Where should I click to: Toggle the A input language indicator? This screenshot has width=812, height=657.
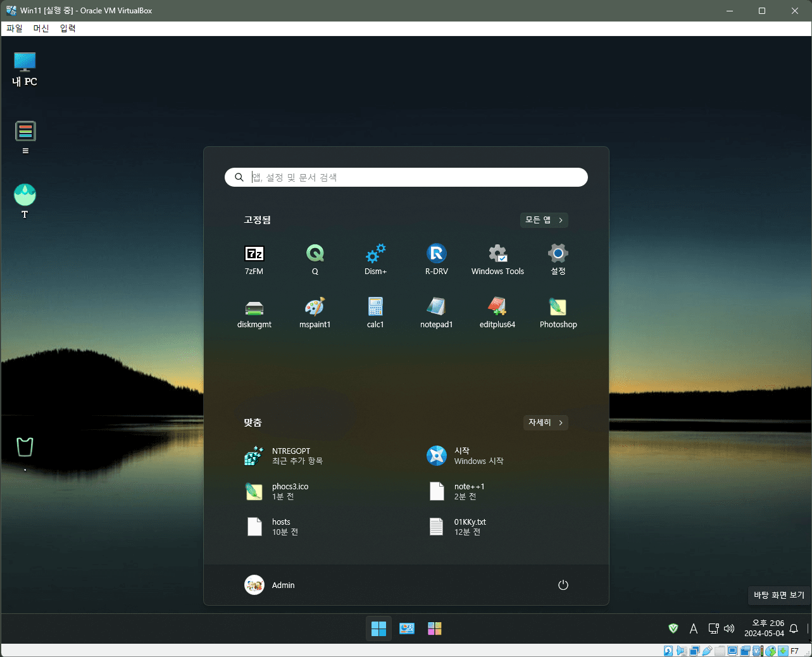coord(694,629)
